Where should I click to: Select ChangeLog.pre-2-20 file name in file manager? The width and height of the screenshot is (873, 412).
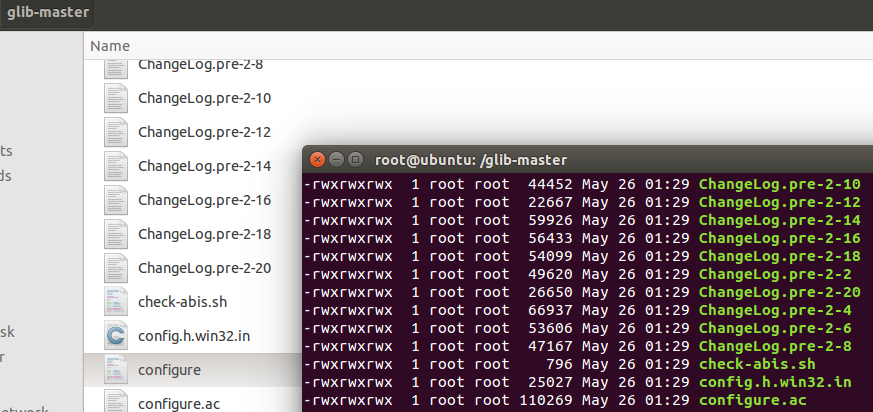click(x=204, y=268)
